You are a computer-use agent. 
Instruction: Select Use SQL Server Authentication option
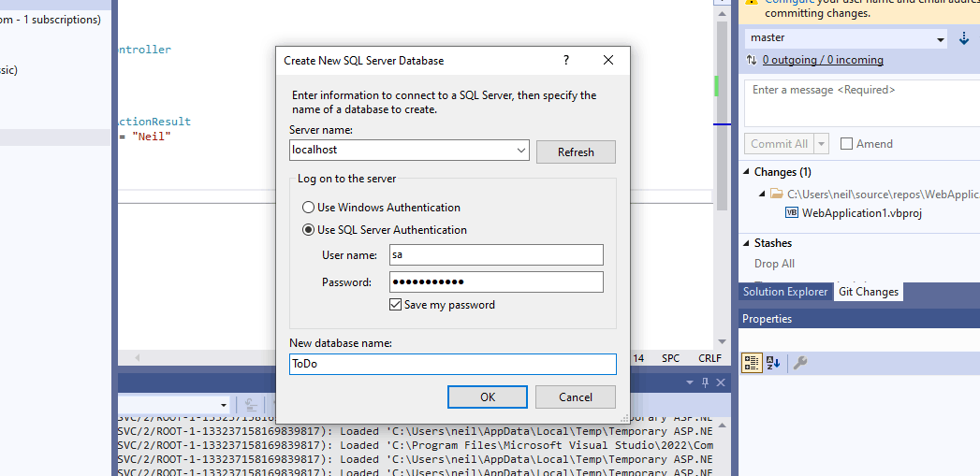pyautogui.click(x=308, y=230)
